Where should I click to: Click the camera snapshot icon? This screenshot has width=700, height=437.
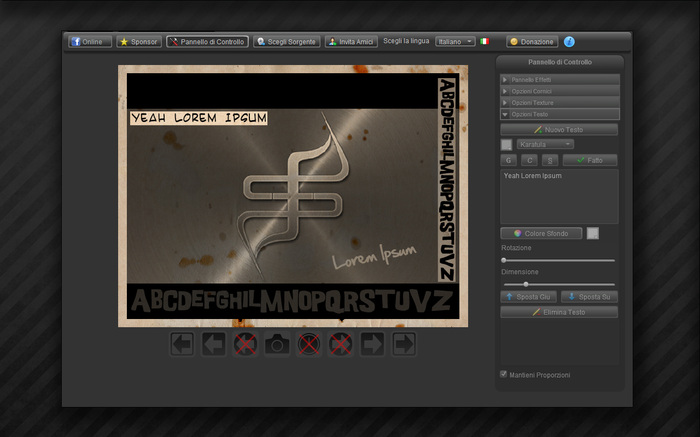pos(277,345)
